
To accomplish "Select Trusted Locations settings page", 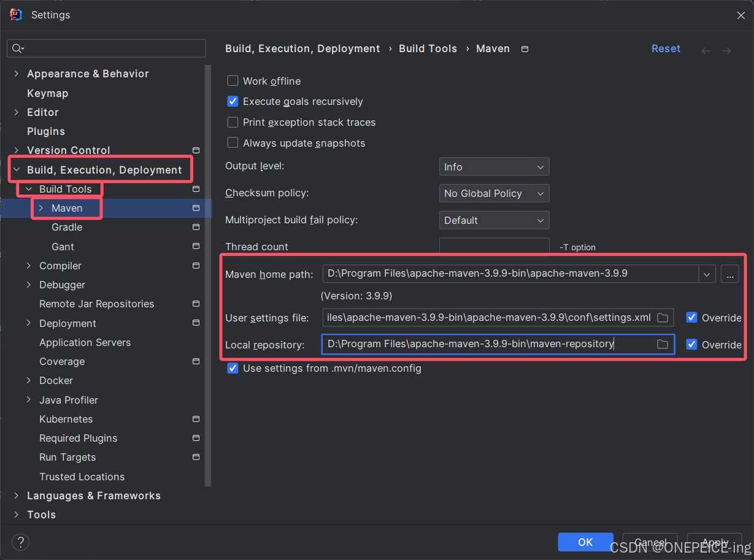I will pyautogui.click(x=82, y=477).
